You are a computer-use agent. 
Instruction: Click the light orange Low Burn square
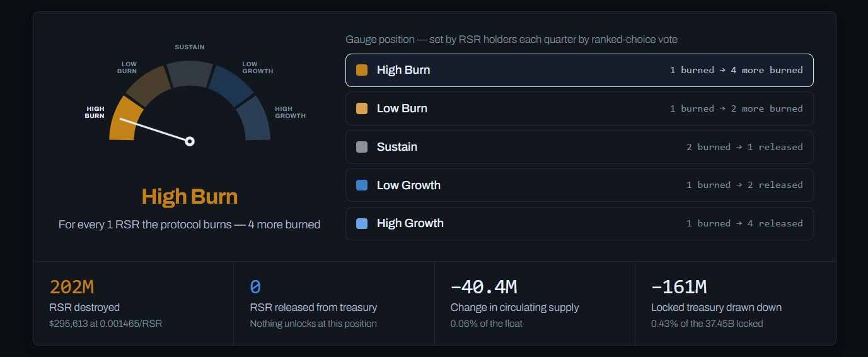click(362, 108)
